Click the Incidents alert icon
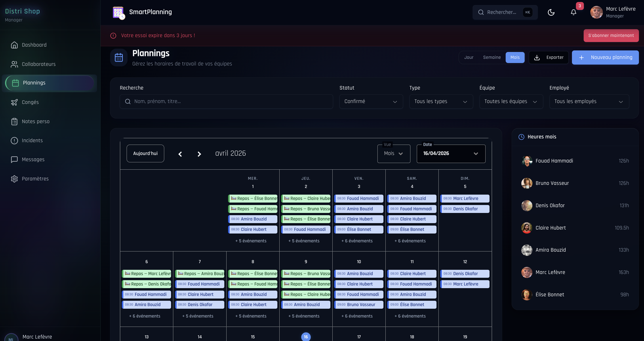Image resolution: width=644 pixels, height=341 pixels. coord(14,141)
